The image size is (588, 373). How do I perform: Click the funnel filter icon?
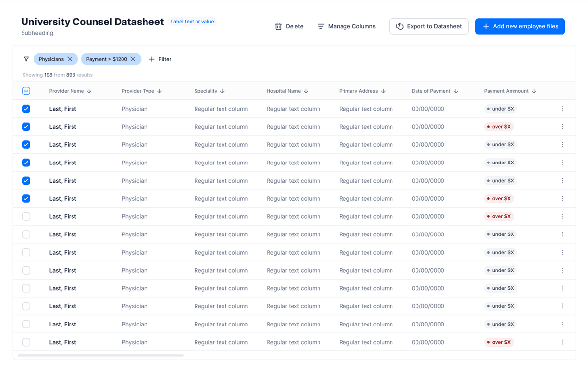(x=26, y=59)
